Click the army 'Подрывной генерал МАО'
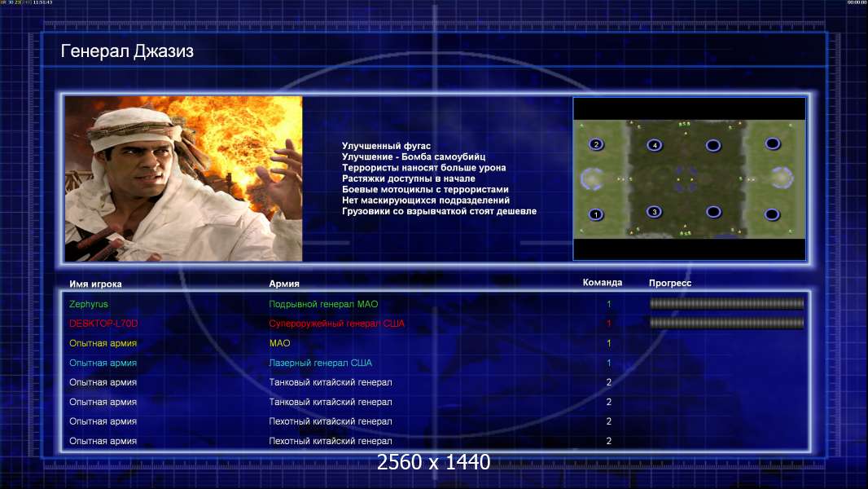The image size is (868, 489). [x=323, y=304]
